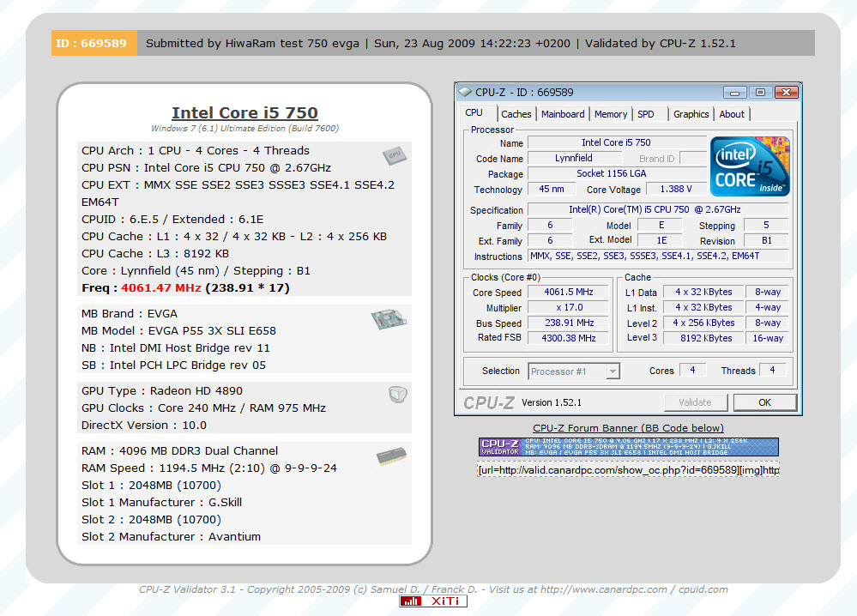
Task: Click the Technology value 45 nm
Action: tap(552, 189)
